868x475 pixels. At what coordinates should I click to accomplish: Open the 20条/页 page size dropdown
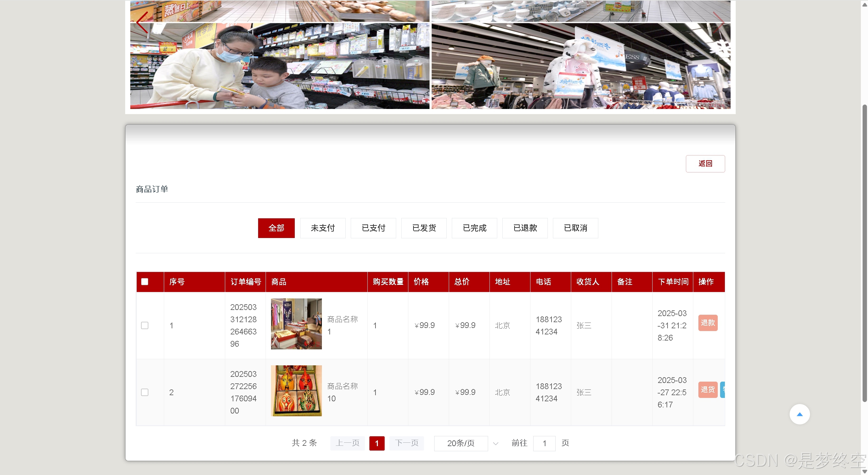[x=461, y=443]
